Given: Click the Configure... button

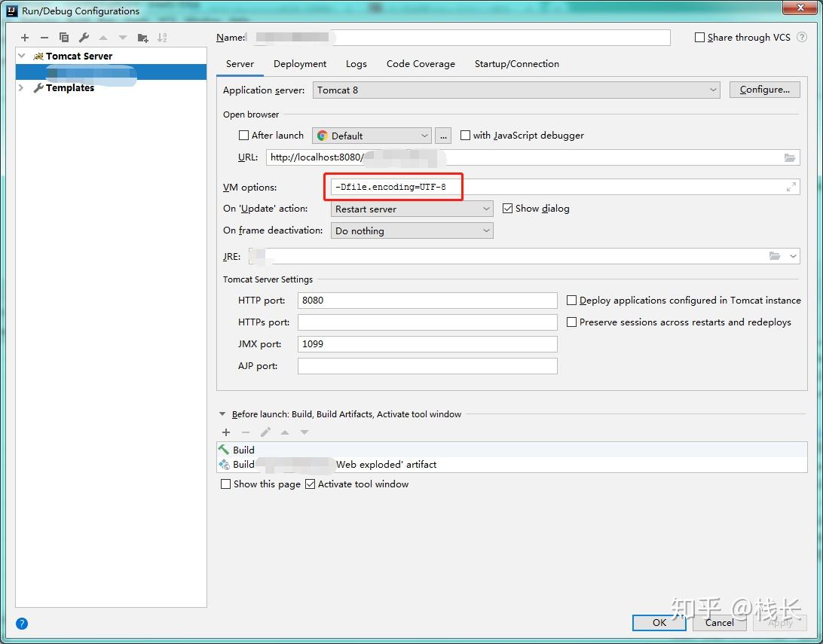Looking at the screenshot, I should [765, 90].
